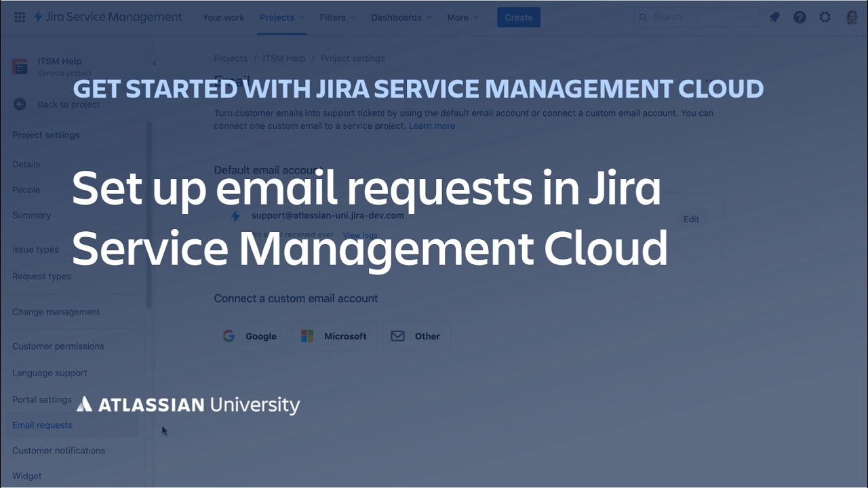Click the Back to project link

coord(68,104)
